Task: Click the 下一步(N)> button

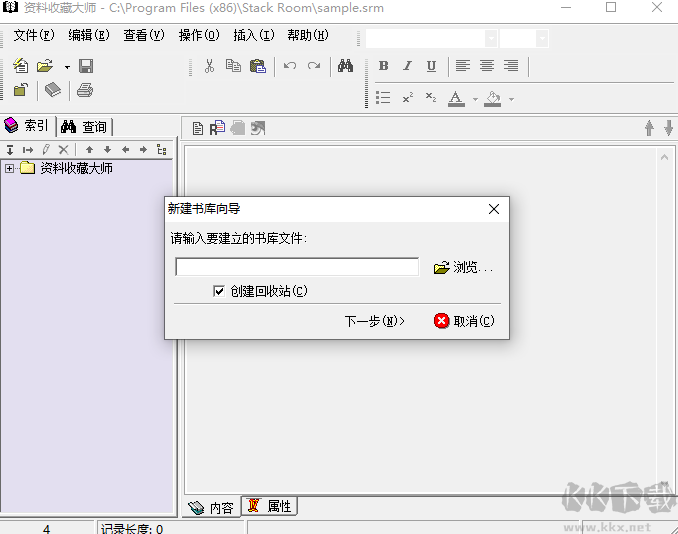Action: coord(374,321)
